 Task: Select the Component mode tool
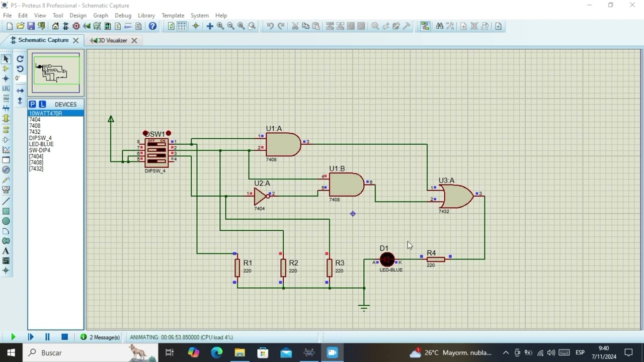click(x=6, y=68)
